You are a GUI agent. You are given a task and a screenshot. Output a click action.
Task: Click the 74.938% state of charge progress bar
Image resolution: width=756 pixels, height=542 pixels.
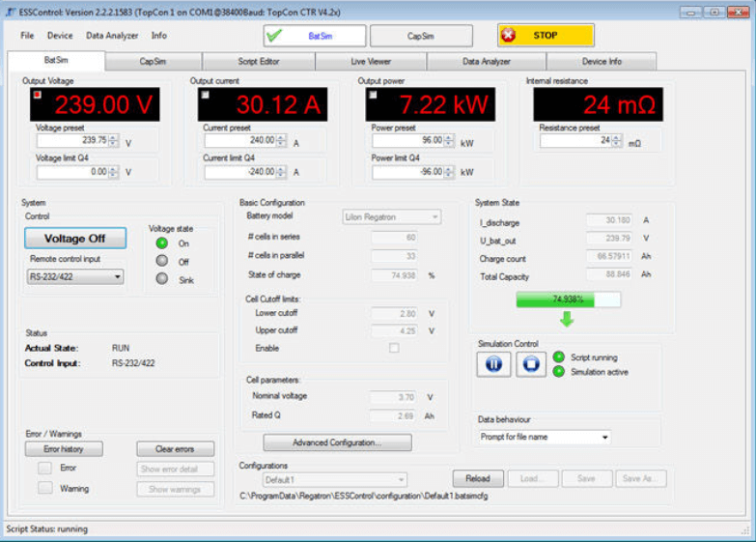[568, 300]
